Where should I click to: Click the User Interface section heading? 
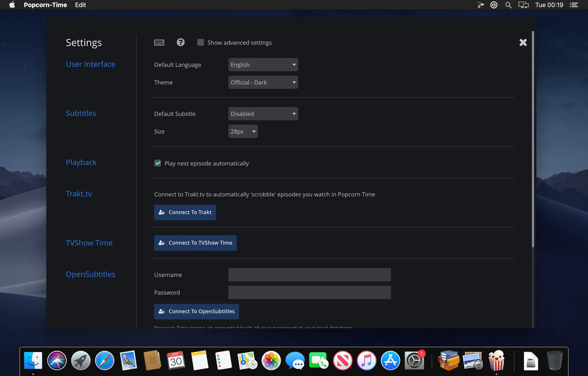[x=90, y=64]
